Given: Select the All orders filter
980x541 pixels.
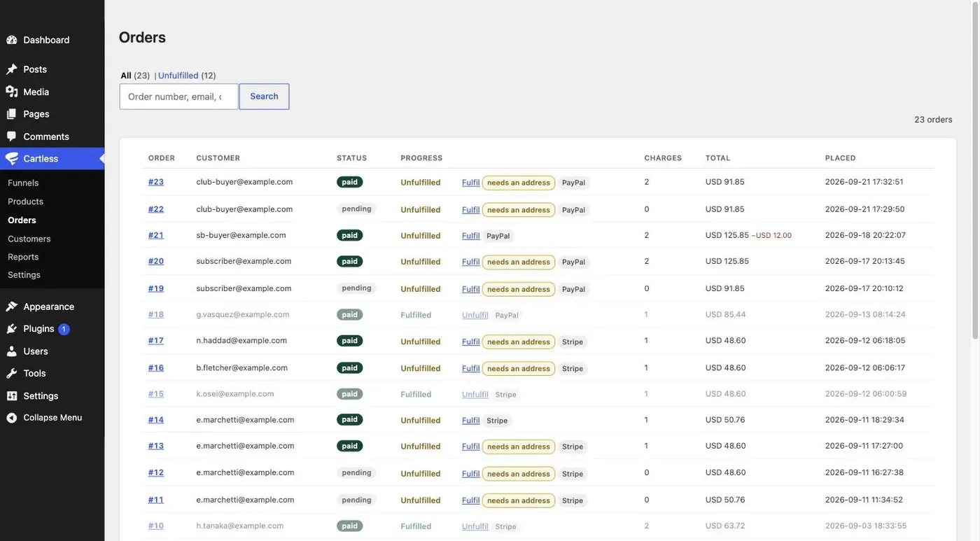Looking at the screenshot, I should pyautogui.click(x=126, y=76).
